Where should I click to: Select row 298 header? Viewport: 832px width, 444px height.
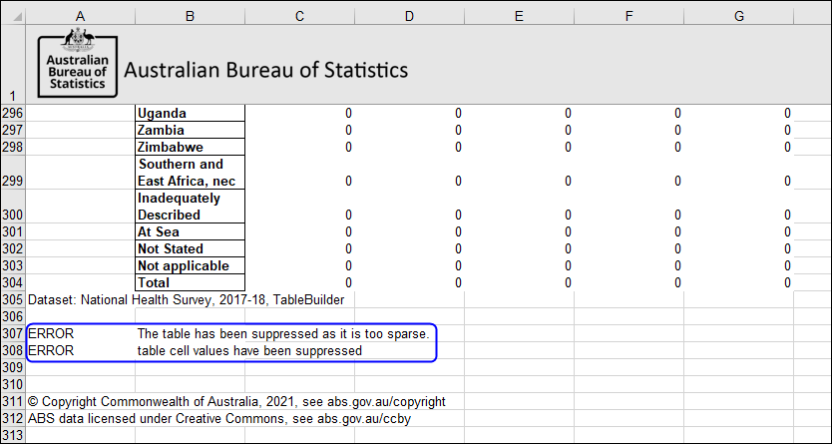point(13,147)
